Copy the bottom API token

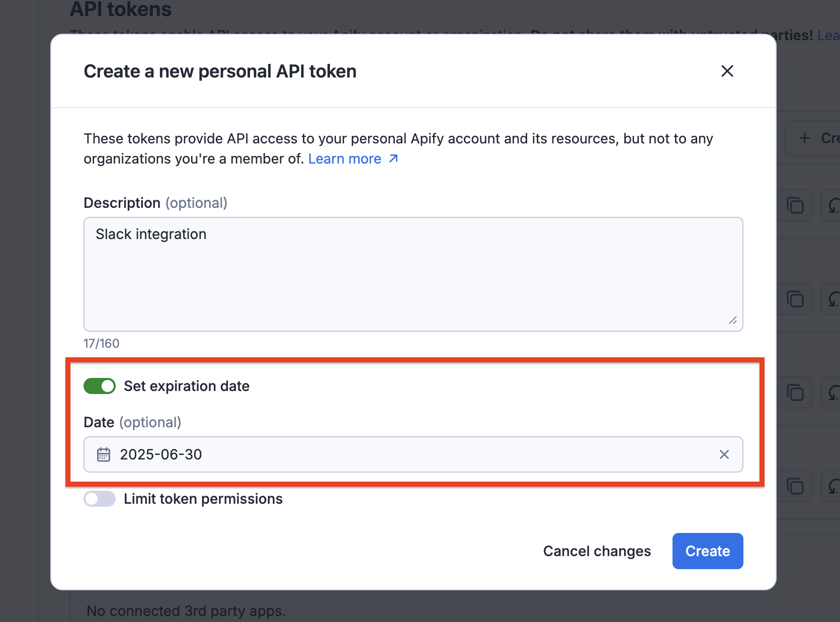[x=795, y=486]
